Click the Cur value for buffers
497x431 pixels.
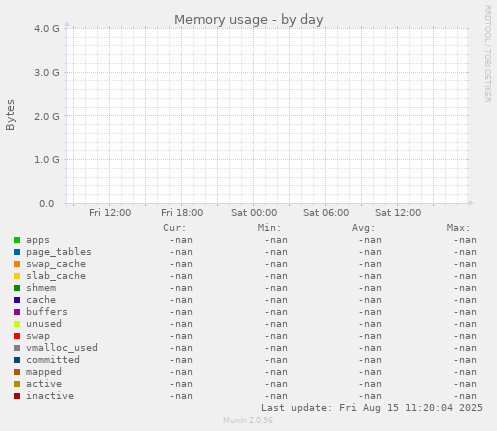pyautogui.click(x=181, y=312)
